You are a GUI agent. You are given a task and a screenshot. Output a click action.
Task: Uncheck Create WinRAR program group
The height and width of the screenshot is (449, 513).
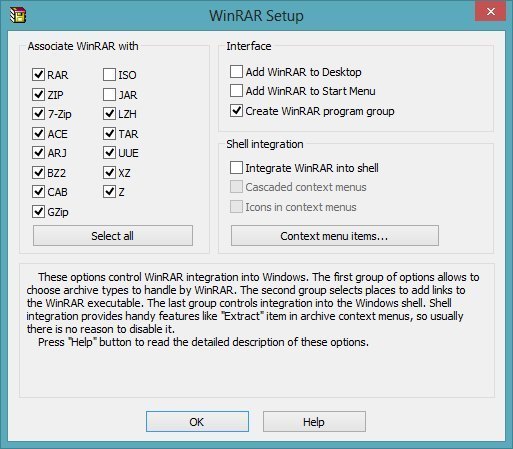click(236, 111)
